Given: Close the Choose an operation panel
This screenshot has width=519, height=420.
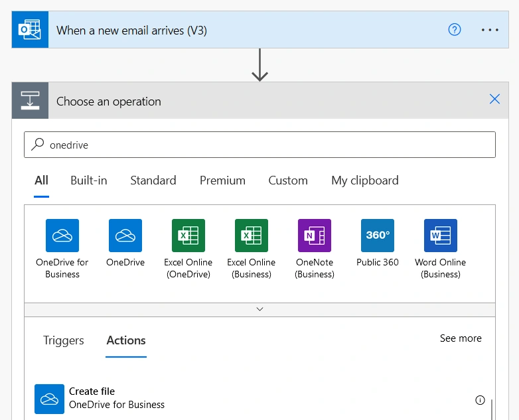Looking at the screenshot, I should (494, 99).
